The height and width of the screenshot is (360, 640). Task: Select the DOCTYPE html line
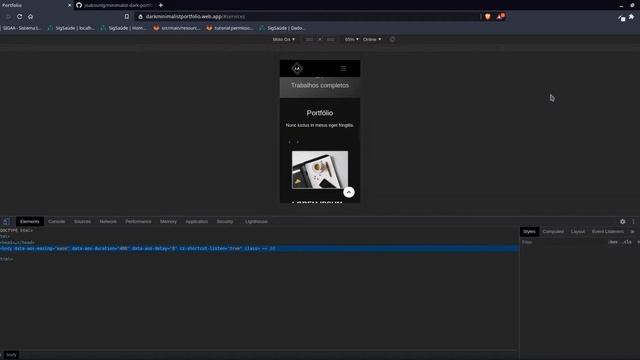(x=16, y=231)
